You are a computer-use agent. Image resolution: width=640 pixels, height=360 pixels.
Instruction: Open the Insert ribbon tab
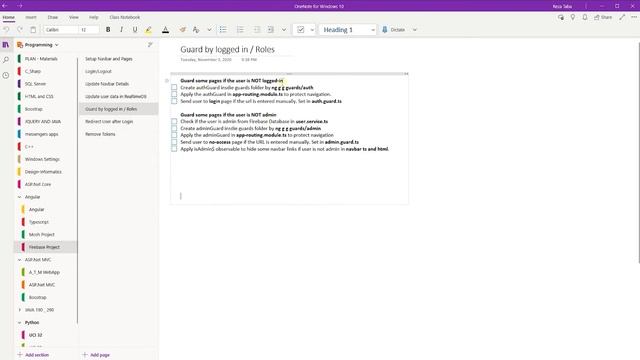(x=31, y=17)
